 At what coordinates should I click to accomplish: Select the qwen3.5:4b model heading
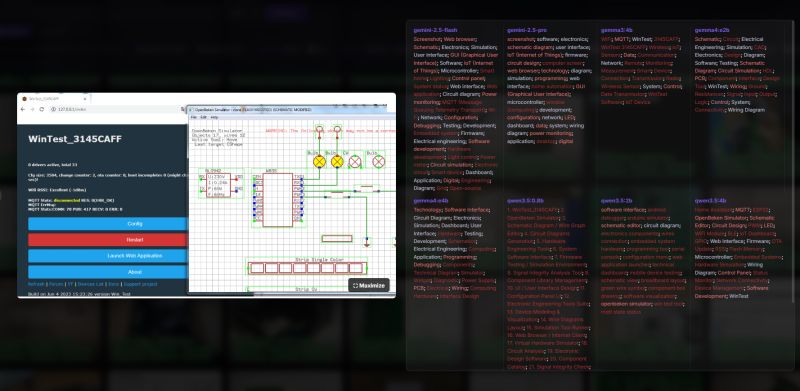(x=710, y=201)
